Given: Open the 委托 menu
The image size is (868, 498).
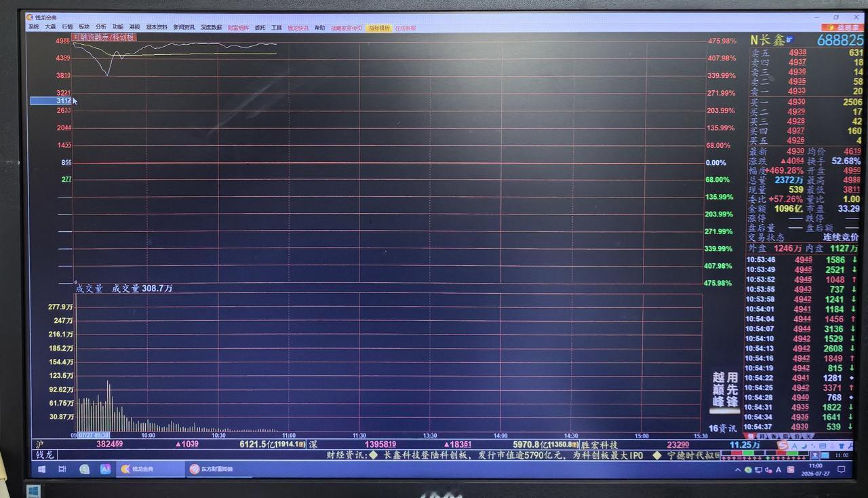Looking at the screenshot, I should tap(260, 28).
